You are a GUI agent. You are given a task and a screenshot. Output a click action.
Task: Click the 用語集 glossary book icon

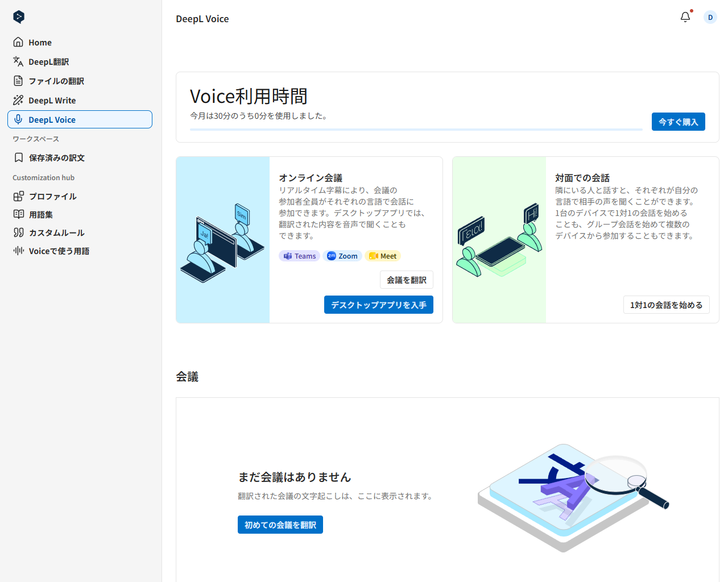(19, 214)
